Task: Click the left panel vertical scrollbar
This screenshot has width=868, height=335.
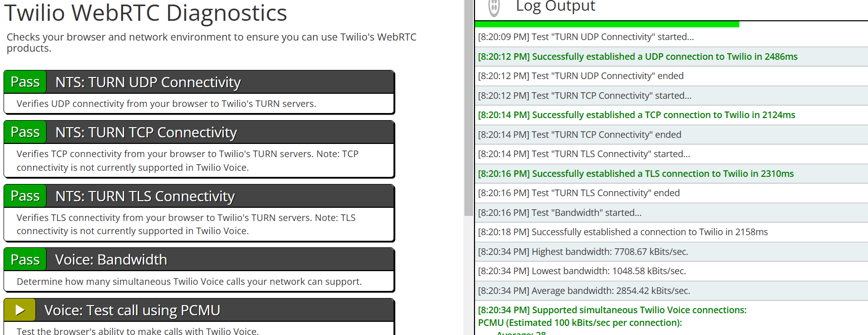Action: coord(468,108)
